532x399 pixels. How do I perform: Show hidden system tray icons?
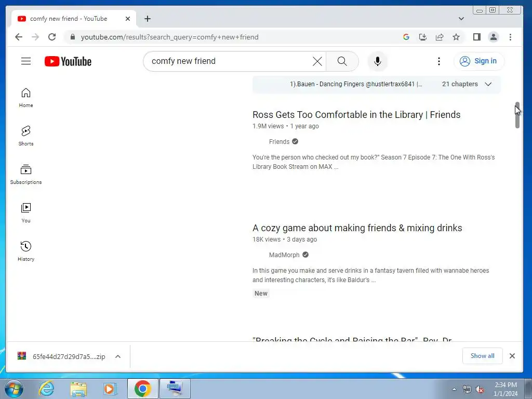coord(454,389)
